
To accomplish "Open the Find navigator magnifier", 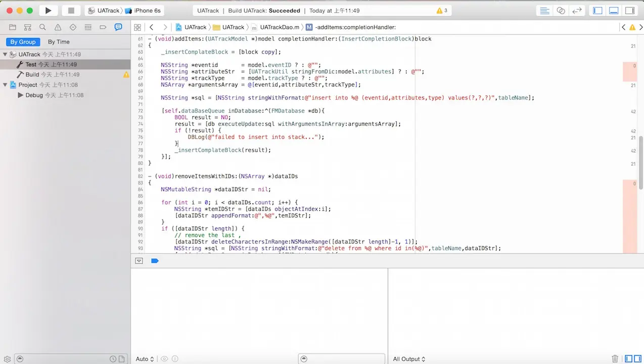I will tap(43, 27).
